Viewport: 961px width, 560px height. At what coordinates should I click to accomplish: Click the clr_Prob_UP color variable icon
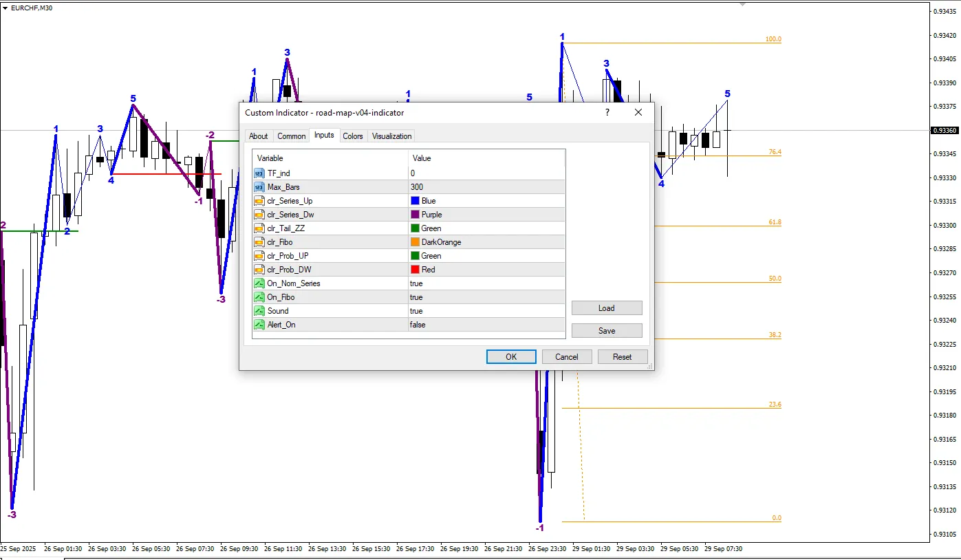259,256
